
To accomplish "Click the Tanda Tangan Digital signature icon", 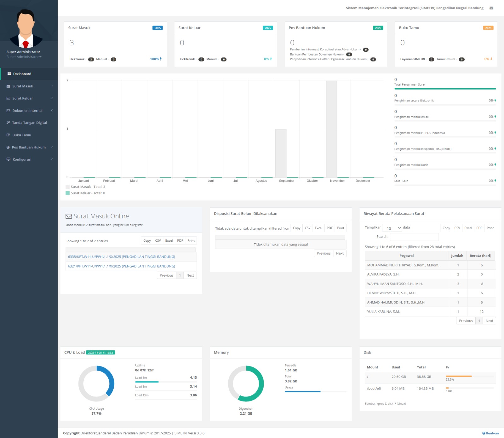I will point(8,123).
